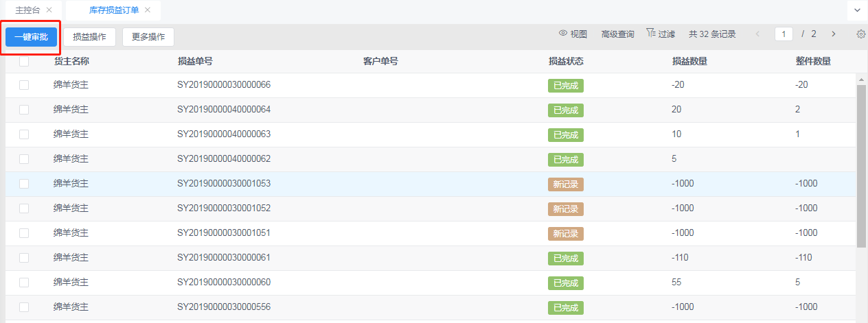This screenshot has width=868, height=323.
Task: Click 已完成 status of order SY20190000030000556
Action: [566, 308]
